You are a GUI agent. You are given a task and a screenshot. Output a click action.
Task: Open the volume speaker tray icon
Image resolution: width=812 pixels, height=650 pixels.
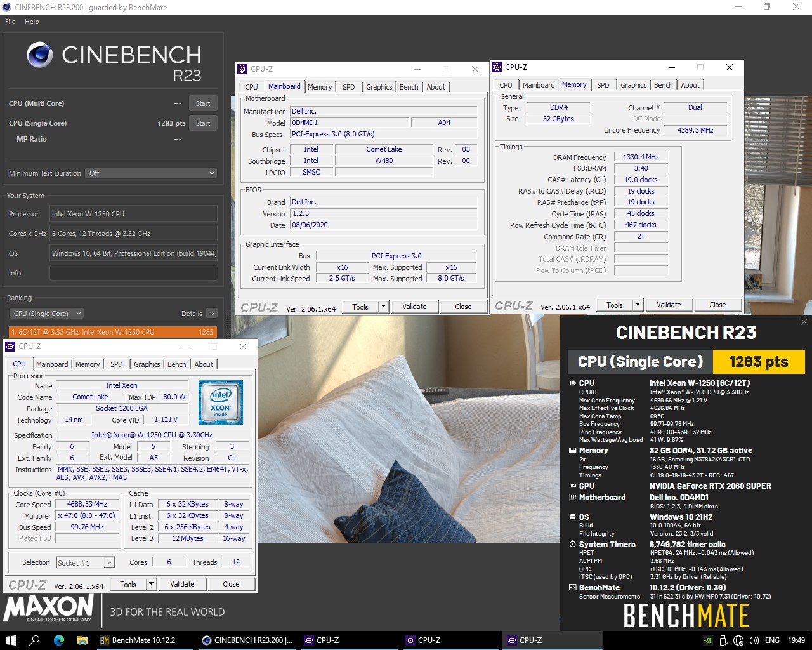754,640
